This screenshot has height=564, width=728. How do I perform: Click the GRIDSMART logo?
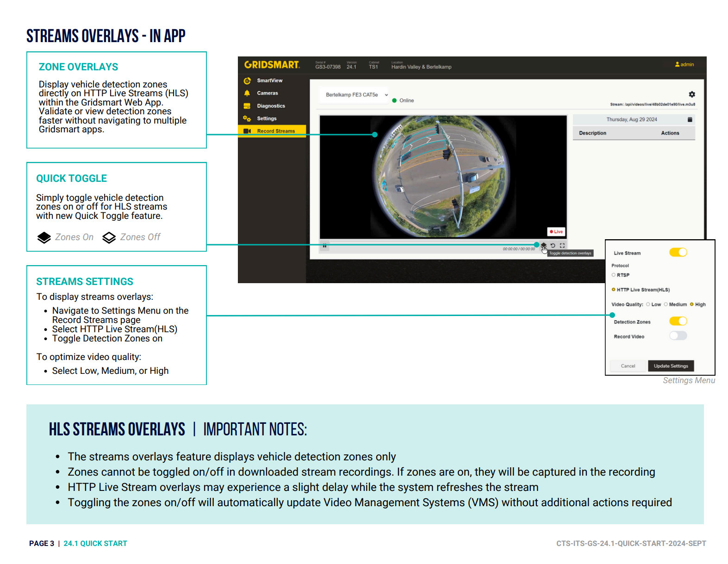tap(272, 65)
